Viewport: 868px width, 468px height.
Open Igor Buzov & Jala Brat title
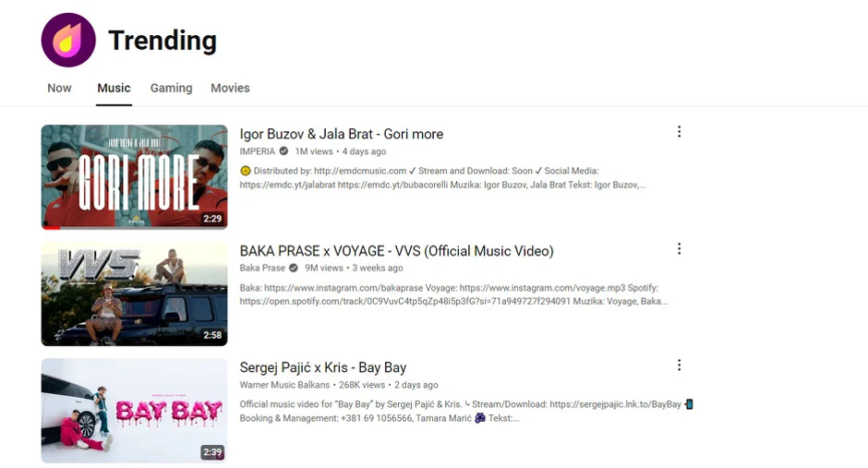tap(341, 134)
